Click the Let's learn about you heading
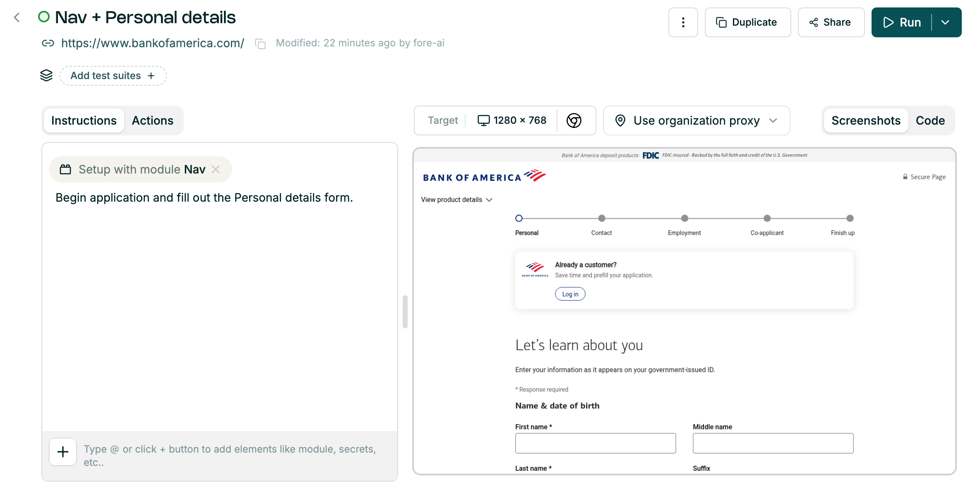The width and height of the screenshot is (980, 482). [x=579, y=345]
